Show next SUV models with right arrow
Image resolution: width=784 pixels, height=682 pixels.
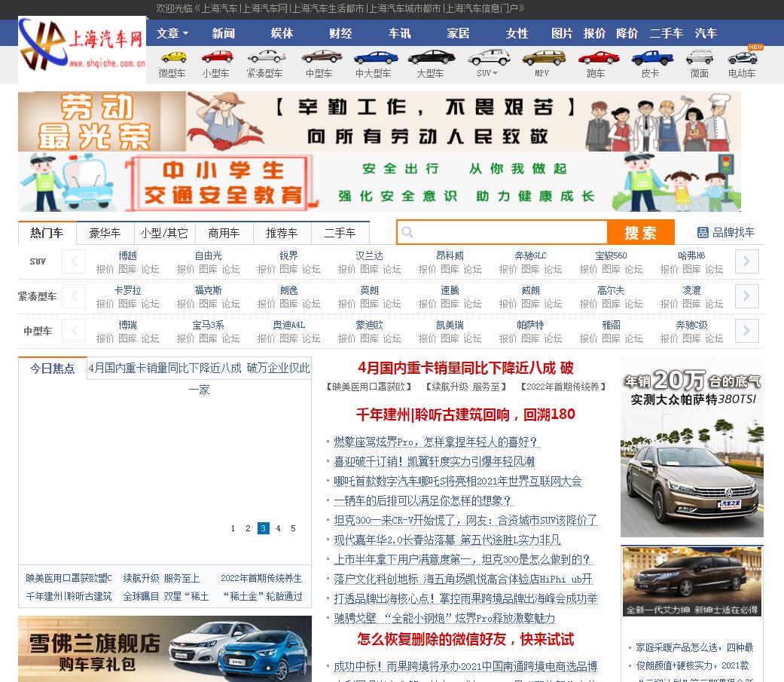click(746, 261)
